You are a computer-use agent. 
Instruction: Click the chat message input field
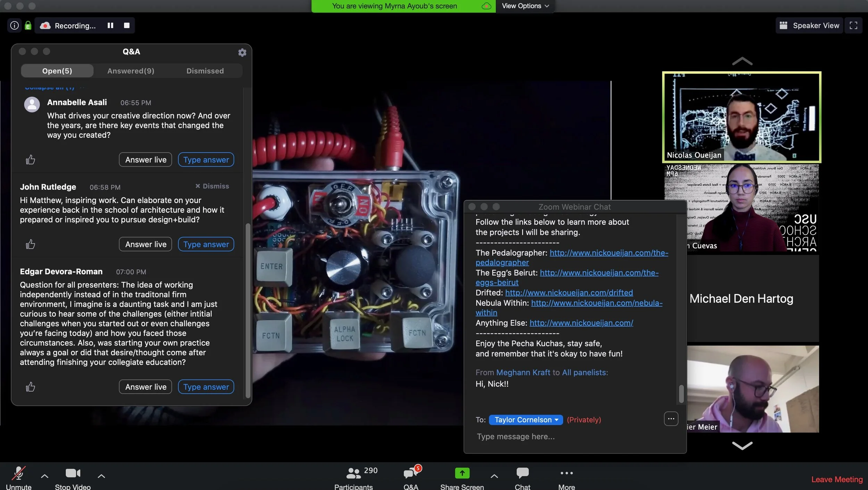569,436
